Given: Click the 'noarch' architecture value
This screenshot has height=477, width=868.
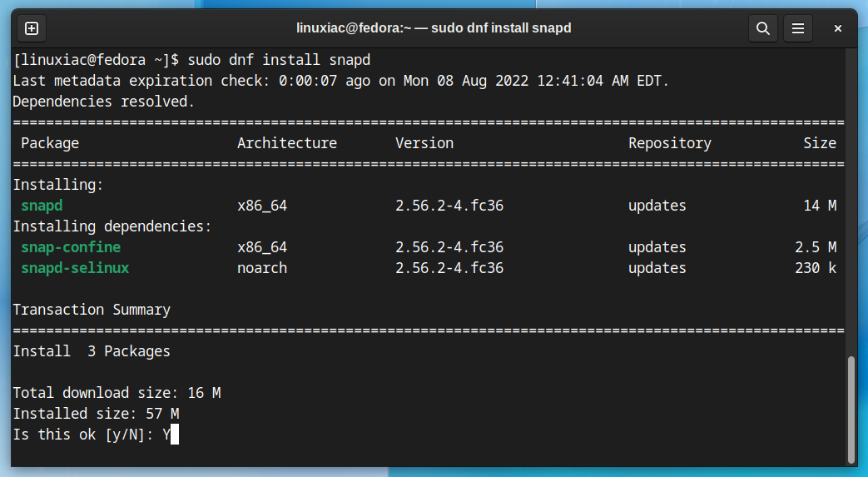Looking at the screenshot, I should [x=262, y=268].
